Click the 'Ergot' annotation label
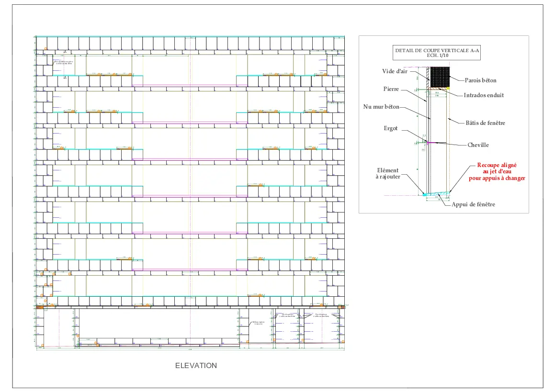The width and height of the screenshot is (555, 392). (x=391, y=128)
